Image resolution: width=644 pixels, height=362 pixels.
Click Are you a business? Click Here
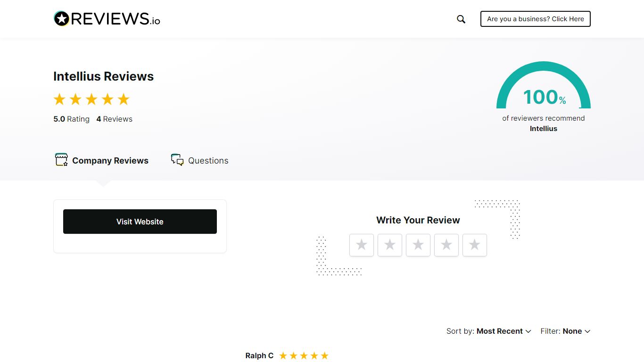point(536,19)
